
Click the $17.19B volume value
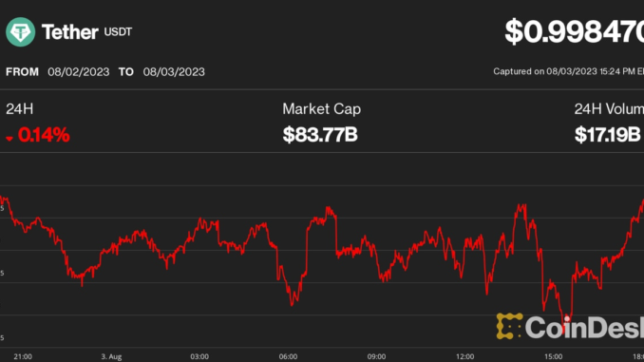pos(608,135)
